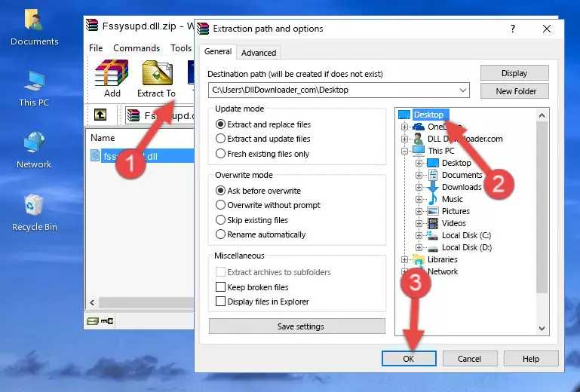The height and width of the screenshot is (392, 580).
Task: Select Extract and update files option
Action: (263, 139)
